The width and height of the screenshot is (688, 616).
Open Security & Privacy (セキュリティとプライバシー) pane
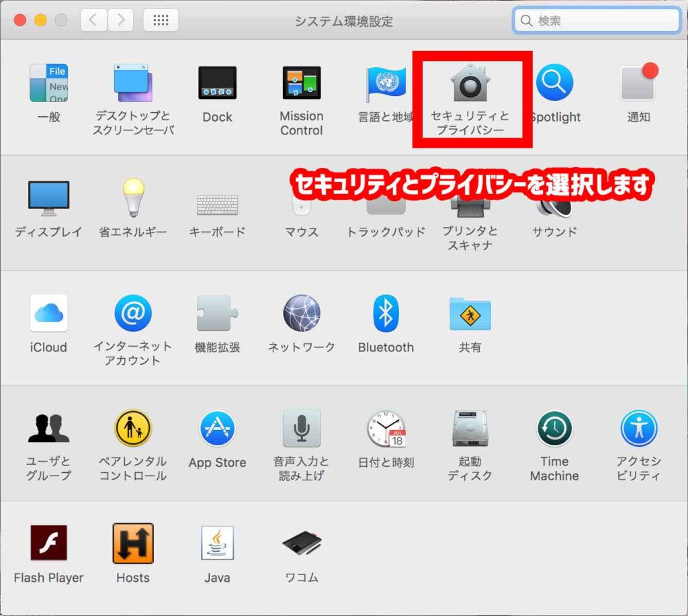pos(470,85)
